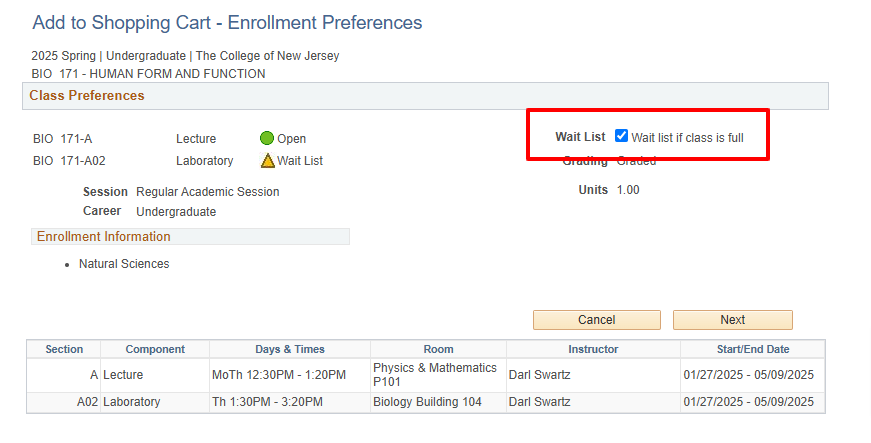Select the A02 Laboratory table row

coord(426,402)
